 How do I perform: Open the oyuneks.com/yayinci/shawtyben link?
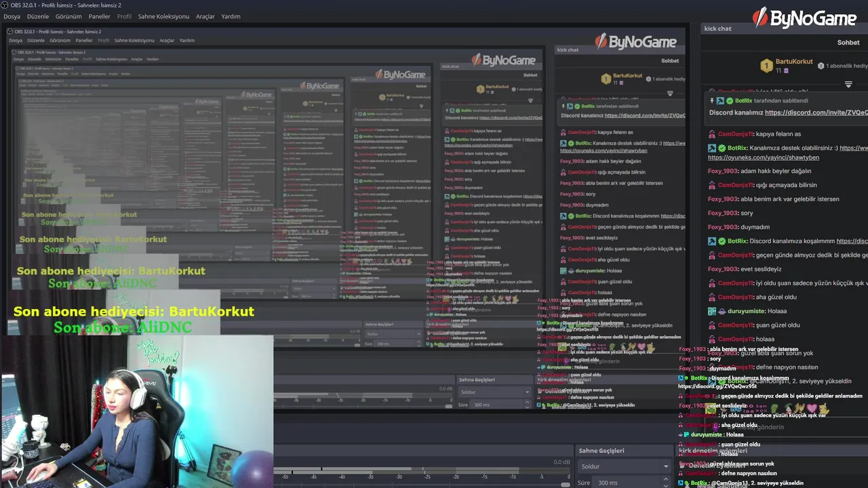point(764,157)
